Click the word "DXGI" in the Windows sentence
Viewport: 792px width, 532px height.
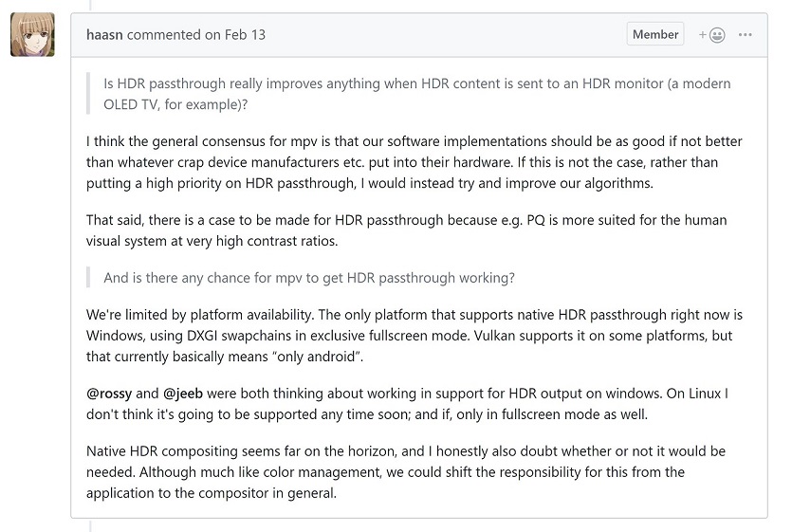[x=202, y=336]
